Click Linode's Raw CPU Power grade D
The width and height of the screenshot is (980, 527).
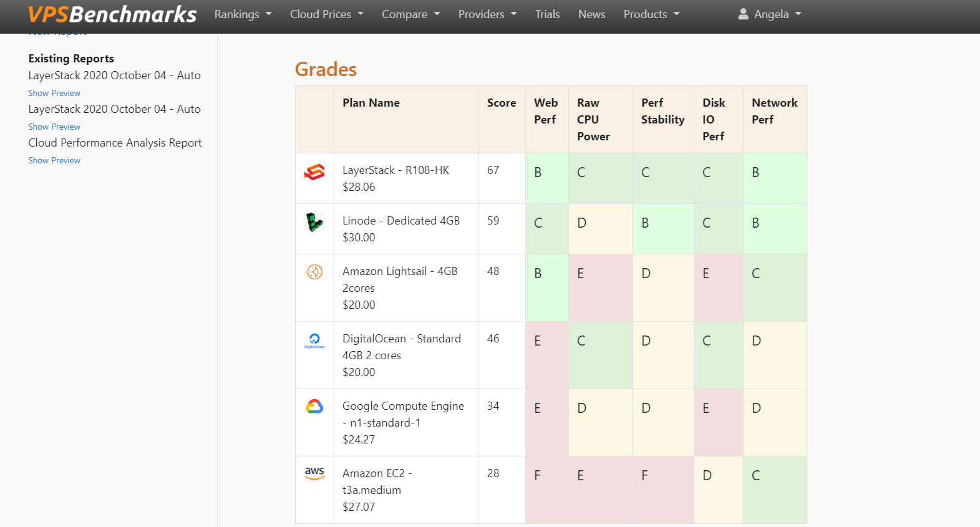pyautogui.click(x=581, y=223)
